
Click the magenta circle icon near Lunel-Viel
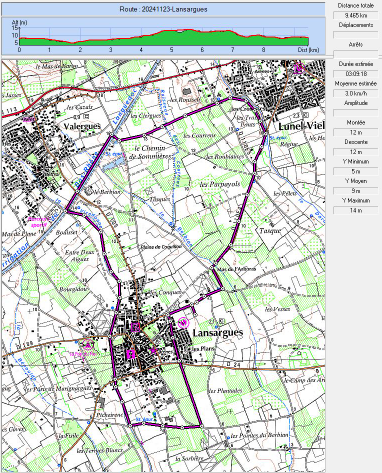(x=299, y=68)
